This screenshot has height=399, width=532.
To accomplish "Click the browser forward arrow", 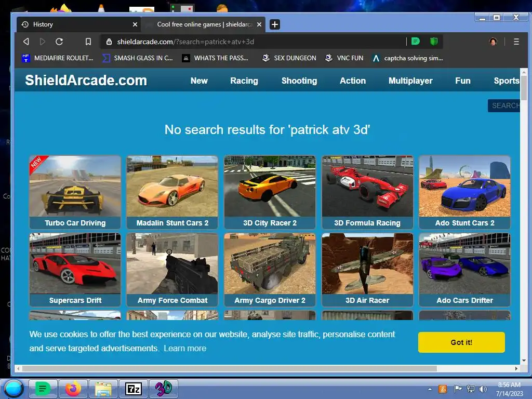I will [x=43, y=42].
